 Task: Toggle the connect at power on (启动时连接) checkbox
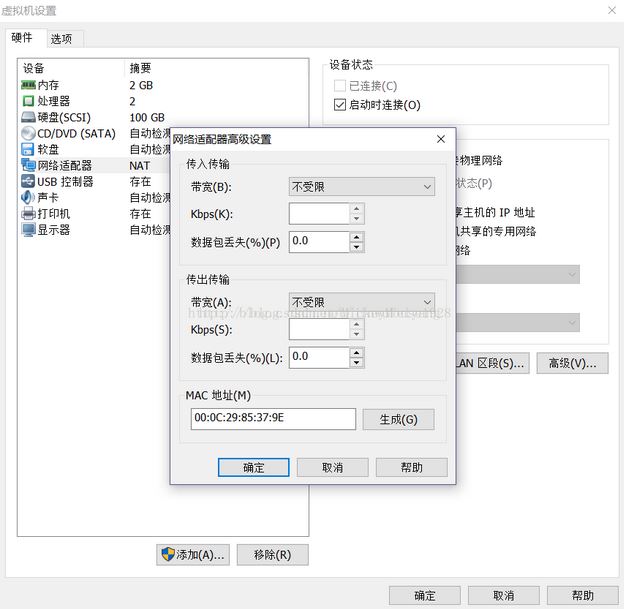(x=340, y=105)
